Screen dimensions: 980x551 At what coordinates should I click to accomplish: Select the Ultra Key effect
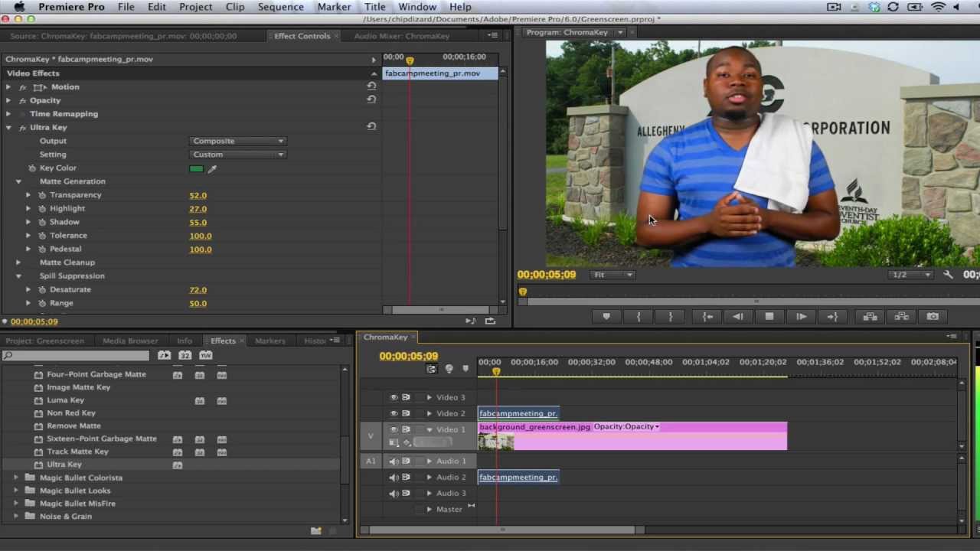(64, 465)
